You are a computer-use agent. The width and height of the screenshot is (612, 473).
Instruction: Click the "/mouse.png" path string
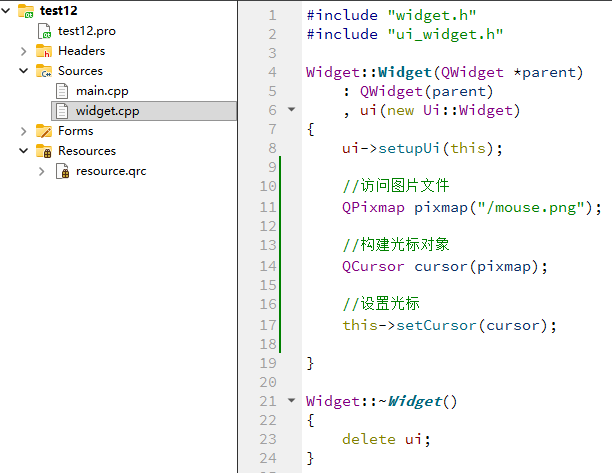pyautogui.click(x=530, y=208)
